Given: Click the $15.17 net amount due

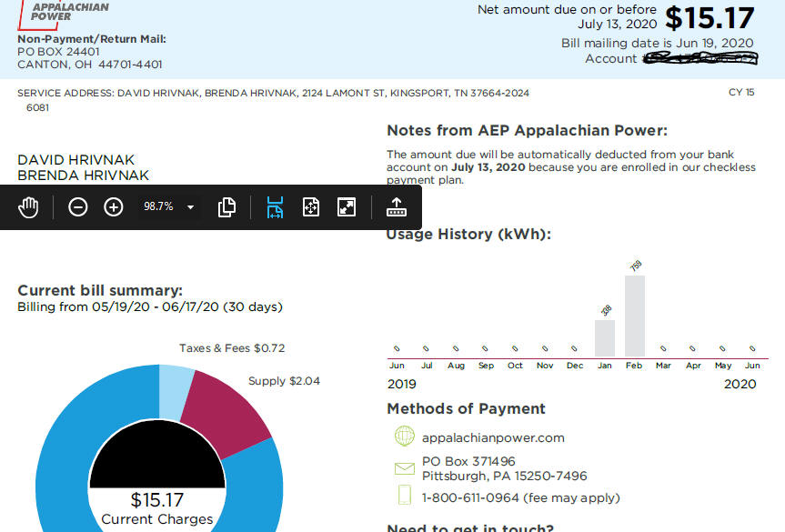Looking at the screenshot, I should click(710, 18).
